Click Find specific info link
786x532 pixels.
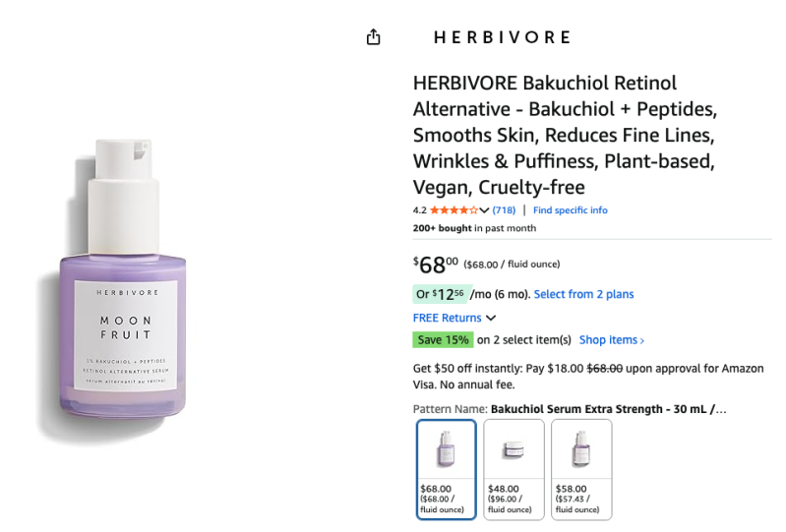click(570, 210)
